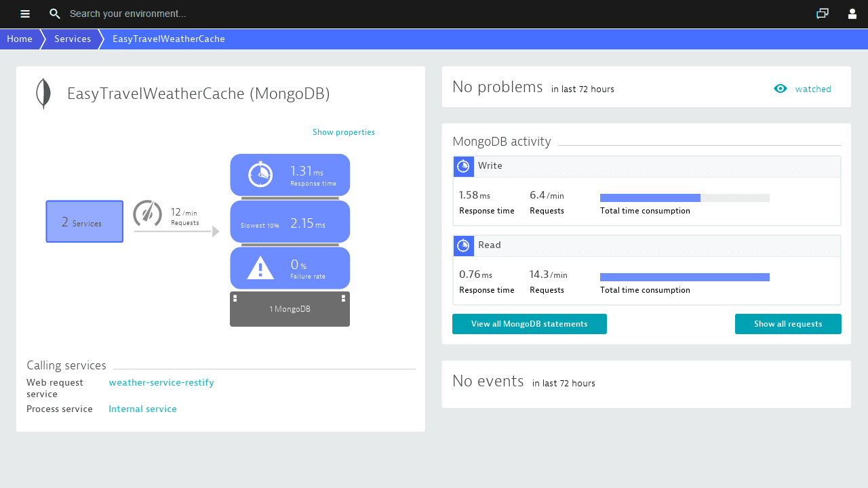Toggle the watched eye icon
The image size is (868, 488).
(781, 89)
